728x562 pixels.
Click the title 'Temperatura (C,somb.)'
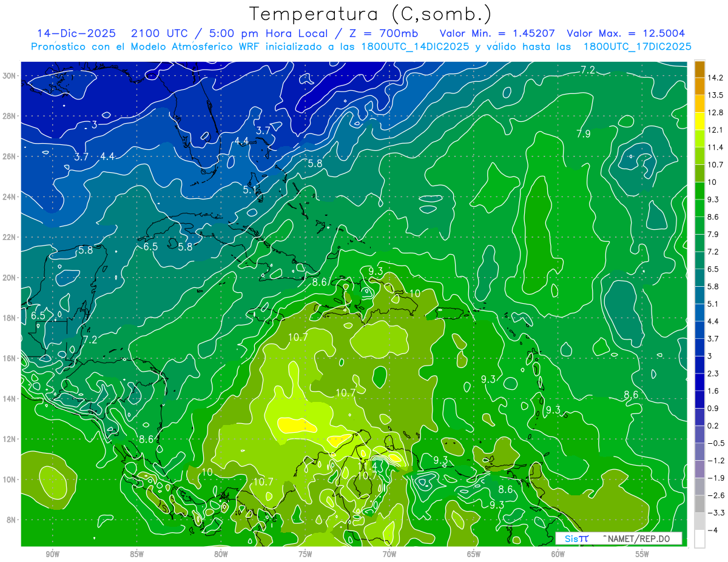point(371,14)
